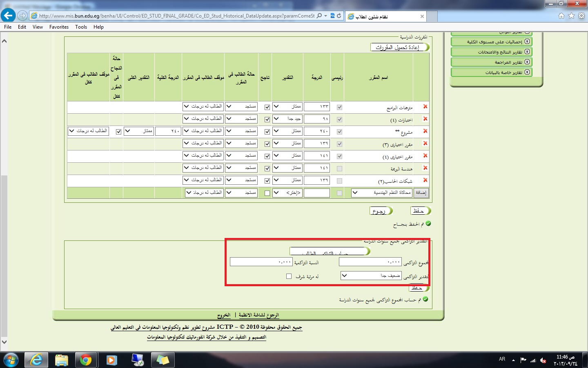Remove the هندسة البرمجة course row
This screenshot has height=368, width=588.
tap(425, 168)
